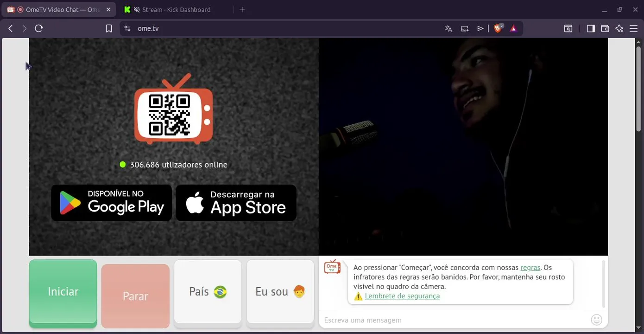Switch to the Stream - Kick Dashboard tab

click(176, 9)
